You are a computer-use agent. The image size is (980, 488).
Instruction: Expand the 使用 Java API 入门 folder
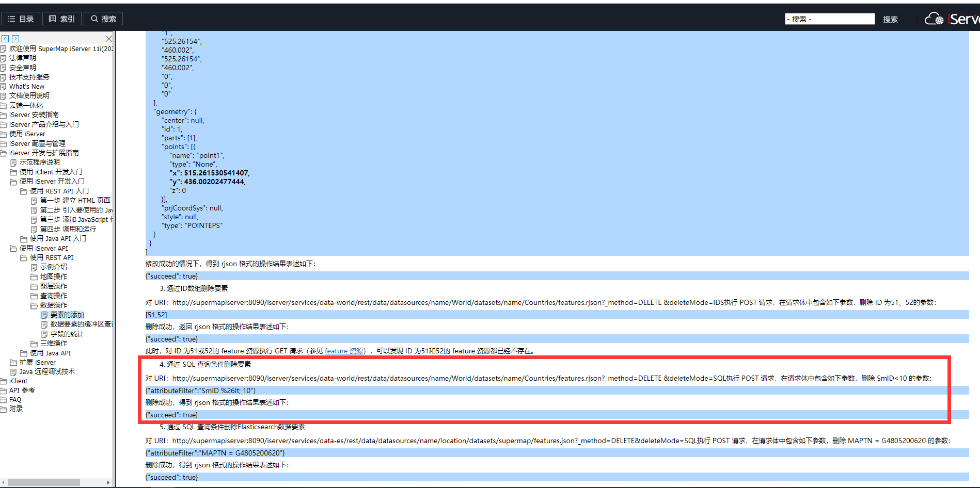coord(24,239)
